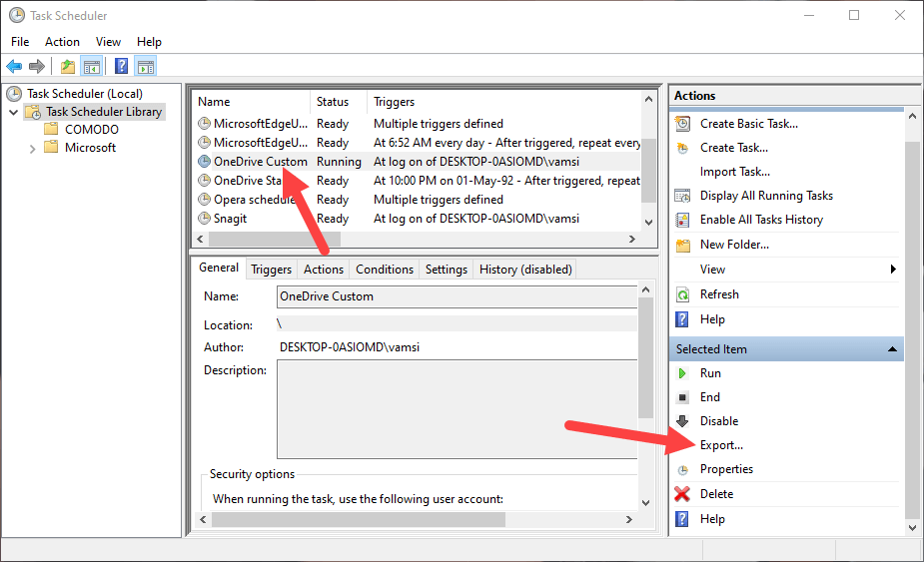The image size is (924, 562).
Task: Click the End stop square icon
Action: tap(682, 397)
